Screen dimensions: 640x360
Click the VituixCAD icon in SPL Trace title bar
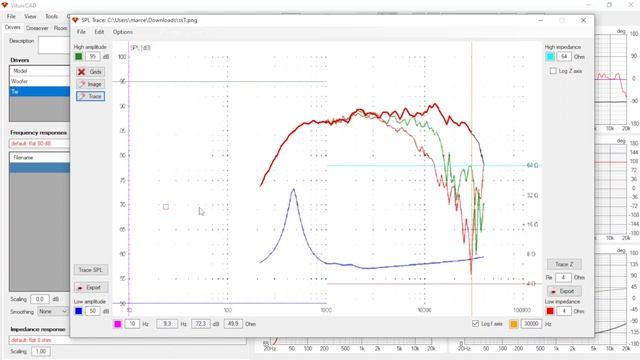(x=76, y=20)
